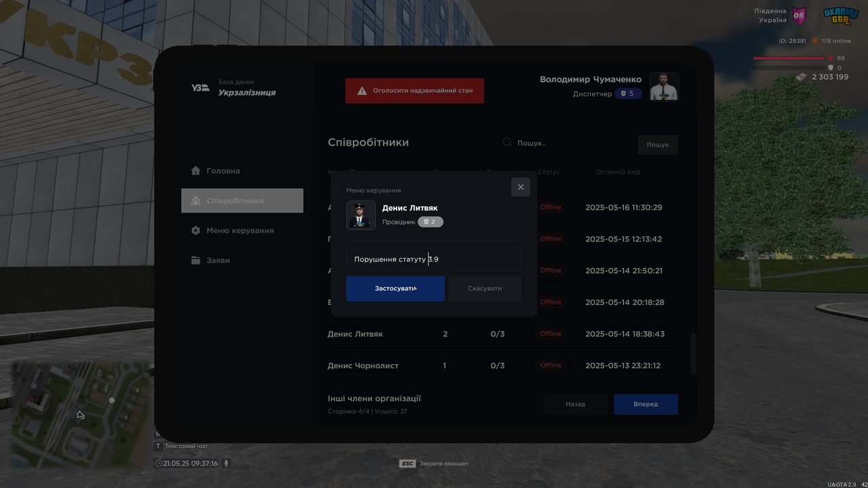
Task: Open the Заяви sidebar item
Action: 242,260
